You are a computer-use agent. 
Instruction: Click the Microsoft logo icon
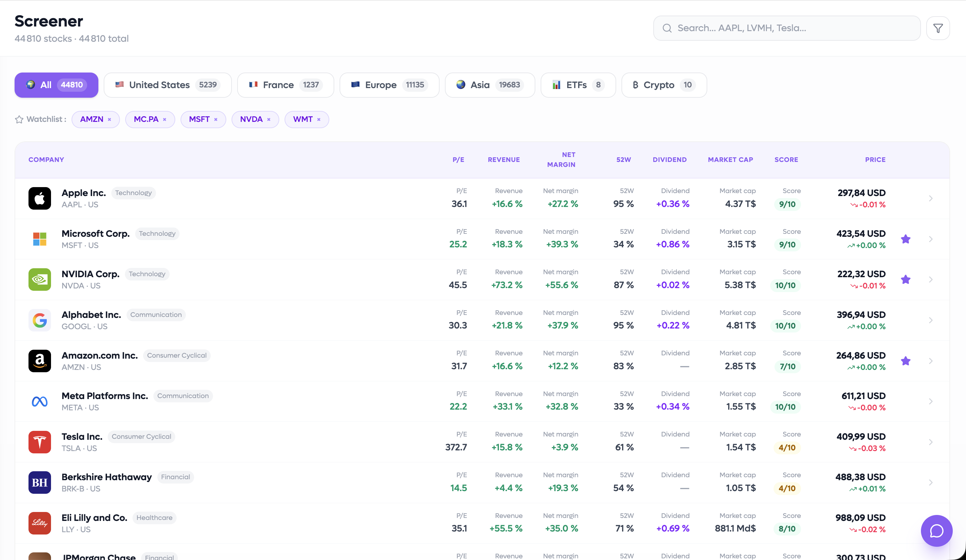[39, 239]
